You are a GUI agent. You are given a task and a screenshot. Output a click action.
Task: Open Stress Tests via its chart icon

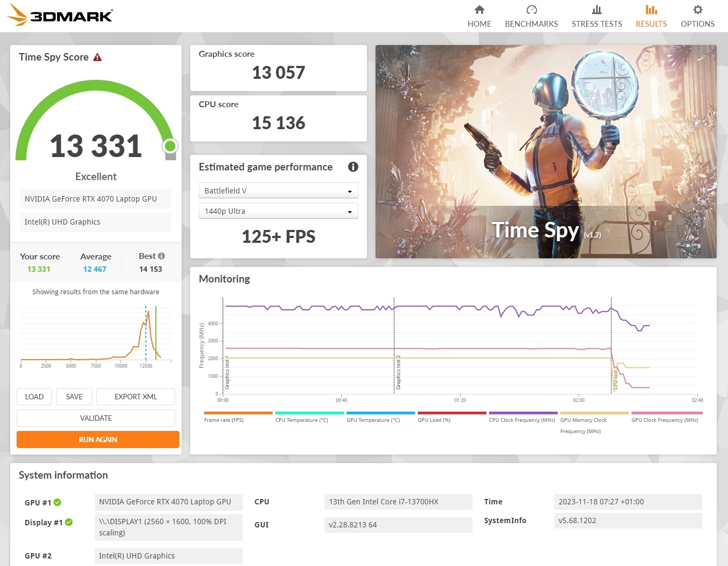(597, 10)
